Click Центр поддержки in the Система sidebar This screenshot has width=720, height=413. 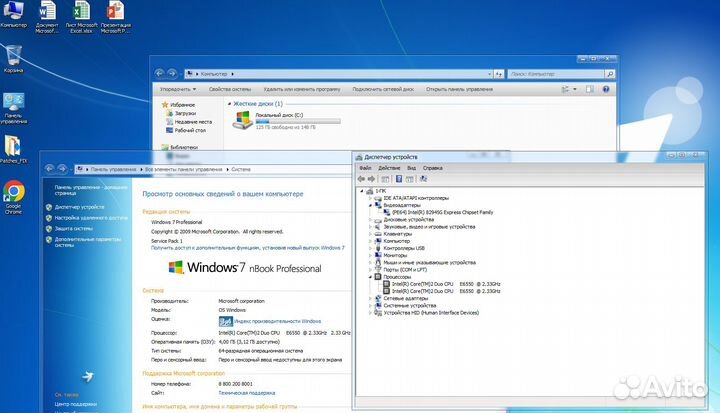(76, 404)
